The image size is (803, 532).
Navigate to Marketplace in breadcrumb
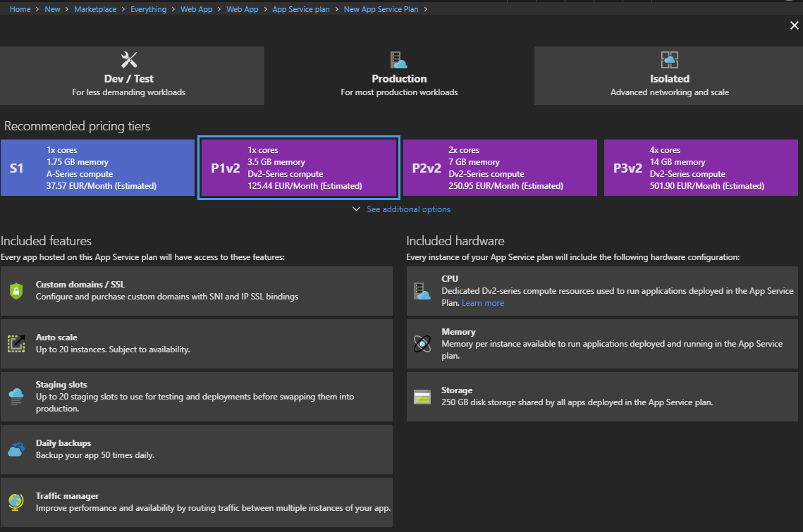95,9
